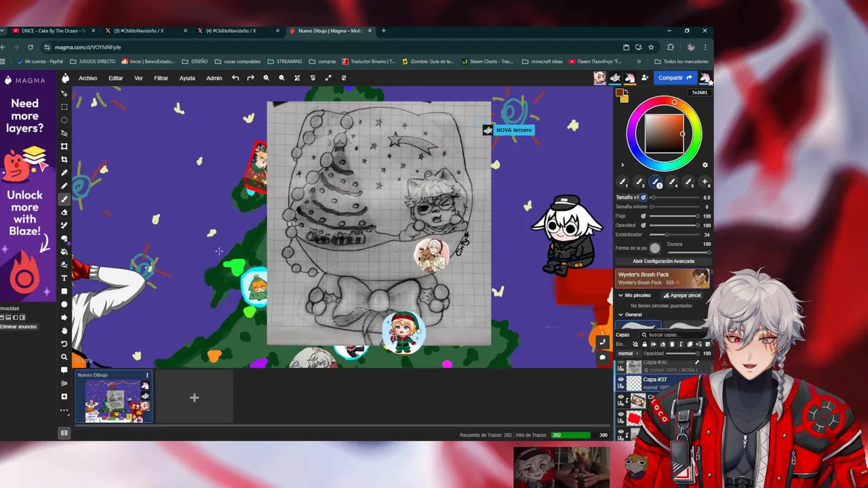
Task: Select brush preset slot 4
Action: click(672, 182)
